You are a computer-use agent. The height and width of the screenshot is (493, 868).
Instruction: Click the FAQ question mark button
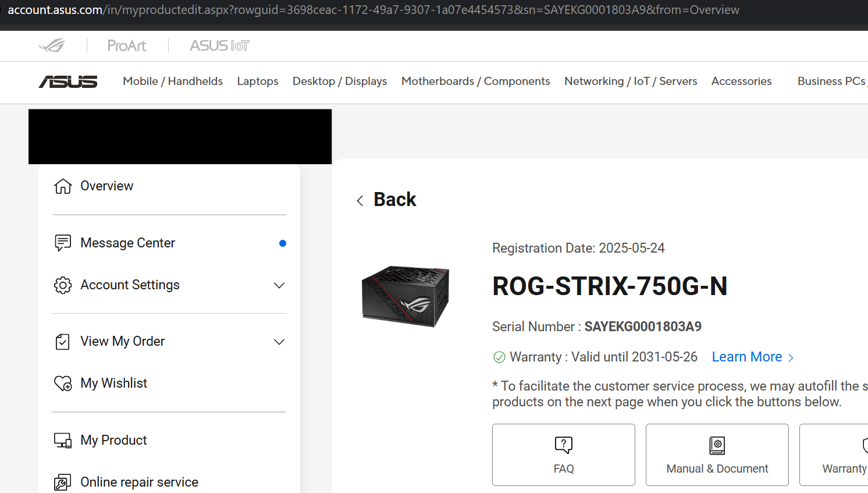(564, 455)
